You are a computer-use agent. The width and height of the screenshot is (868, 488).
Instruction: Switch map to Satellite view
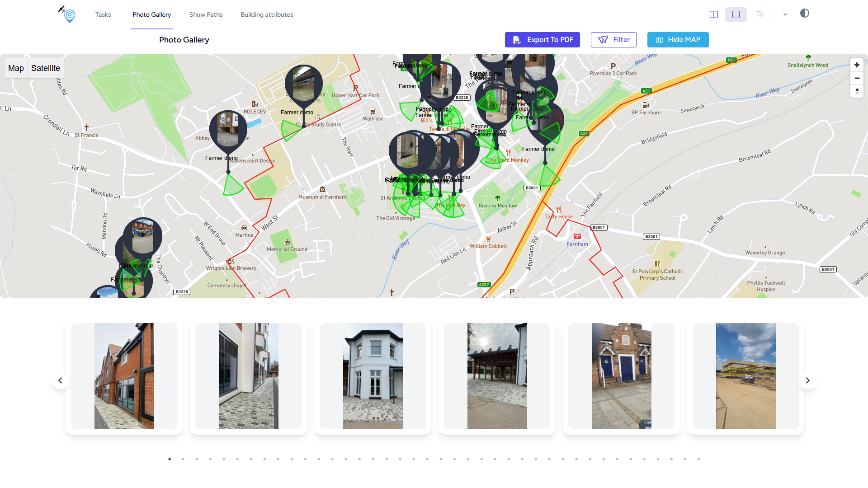pyautogui.click(x=45, y=68)
